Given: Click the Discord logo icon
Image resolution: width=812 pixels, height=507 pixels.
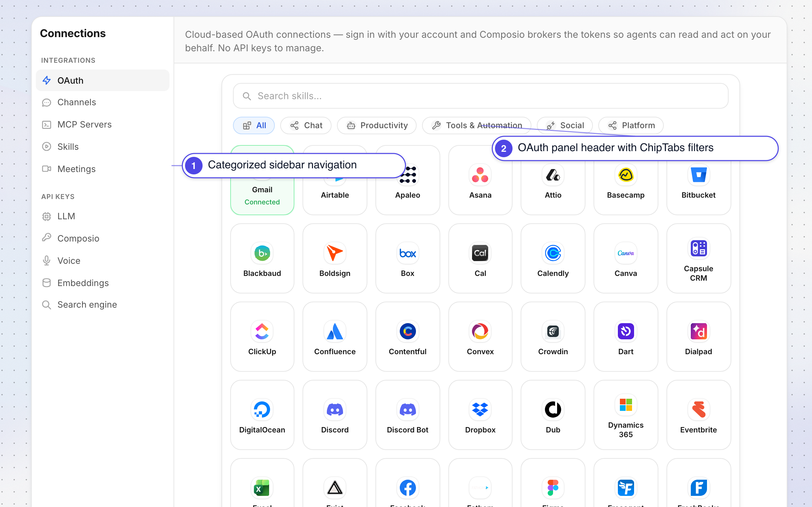Looking at the screenshot, I should [335, 410].
